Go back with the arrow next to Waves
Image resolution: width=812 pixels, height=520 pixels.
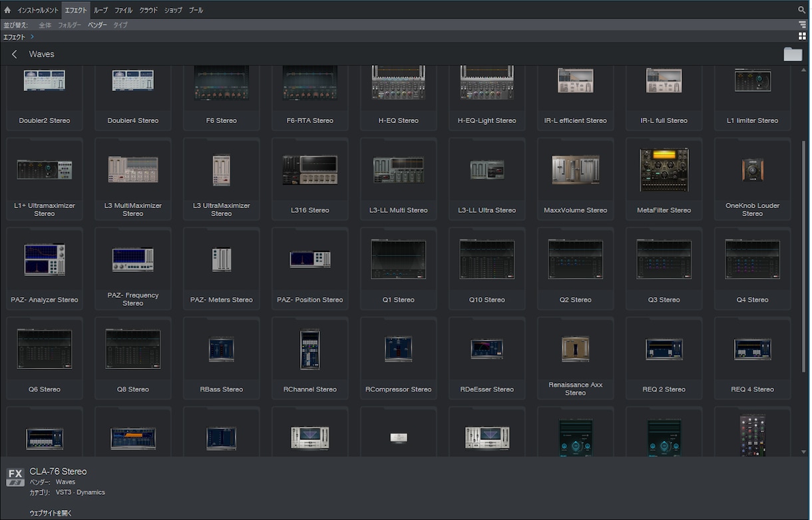tap(14, 55)
